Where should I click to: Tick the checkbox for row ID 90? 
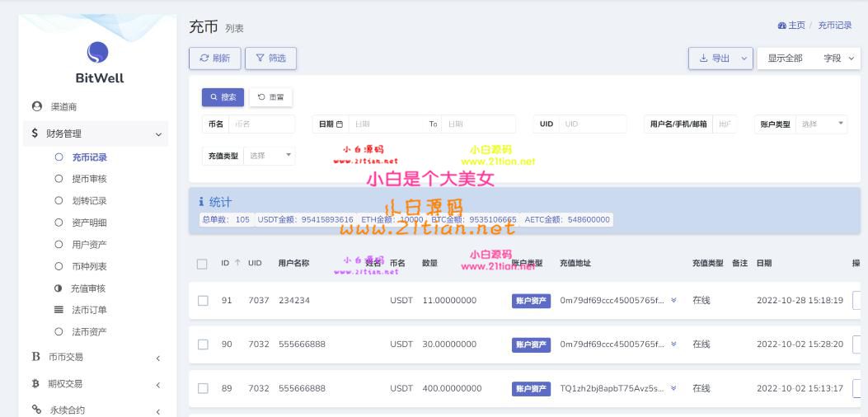click(x=203, y=344)
